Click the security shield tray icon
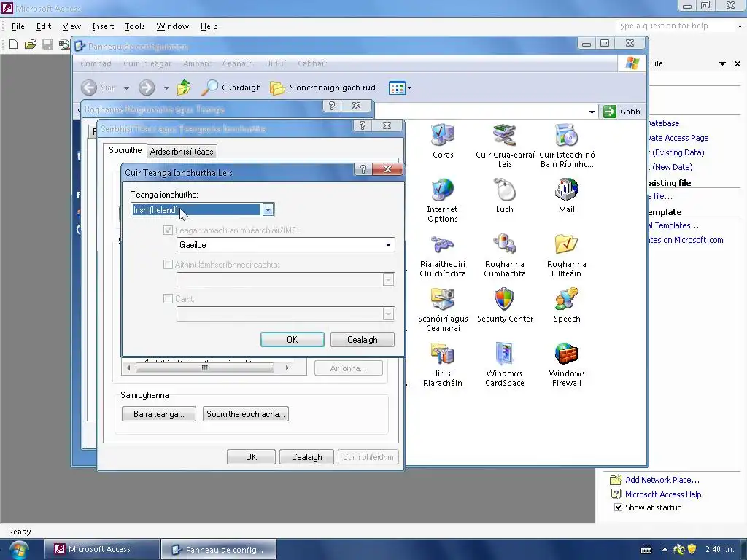Screen dimensions: 747x560 pyautogui.click(x=692, y=549)
